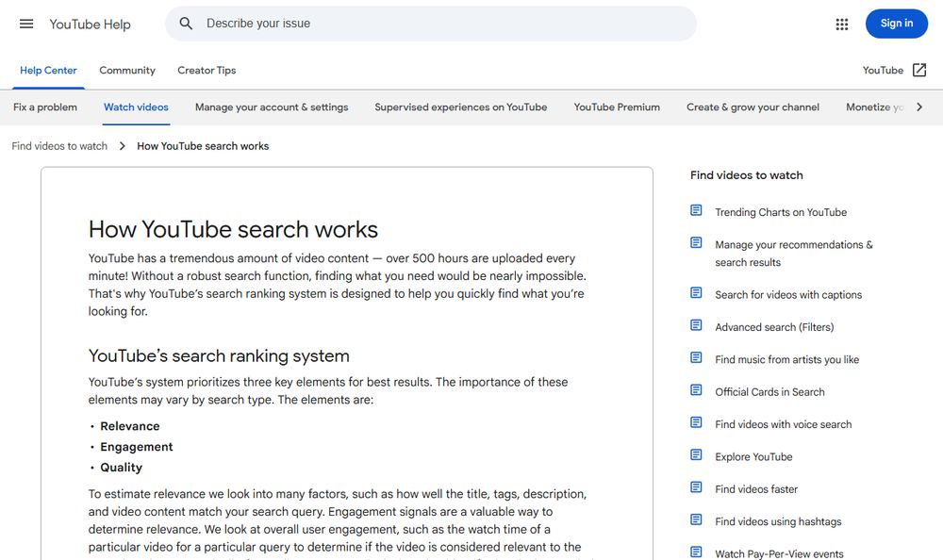
Task: Open Find videos using hashtags article
Action: click(x=778, y=522)
